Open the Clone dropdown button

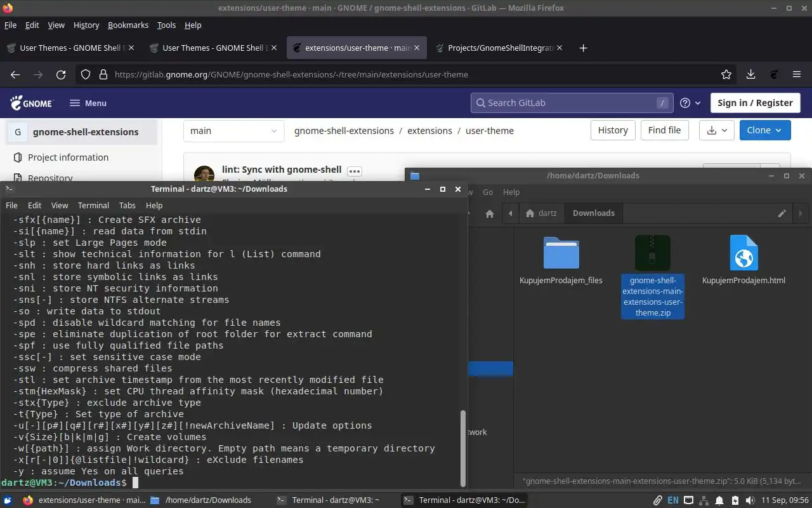[x=765, y=130]
